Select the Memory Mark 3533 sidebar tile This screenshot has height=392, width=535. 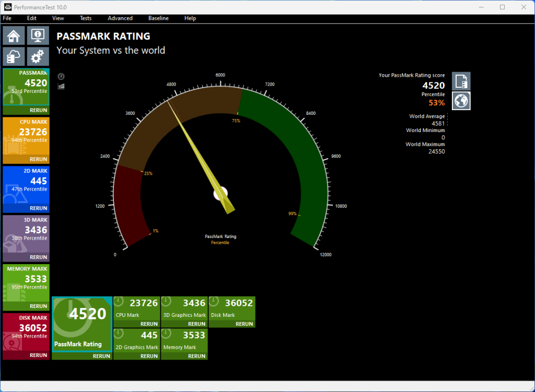[x=26, y=282]
